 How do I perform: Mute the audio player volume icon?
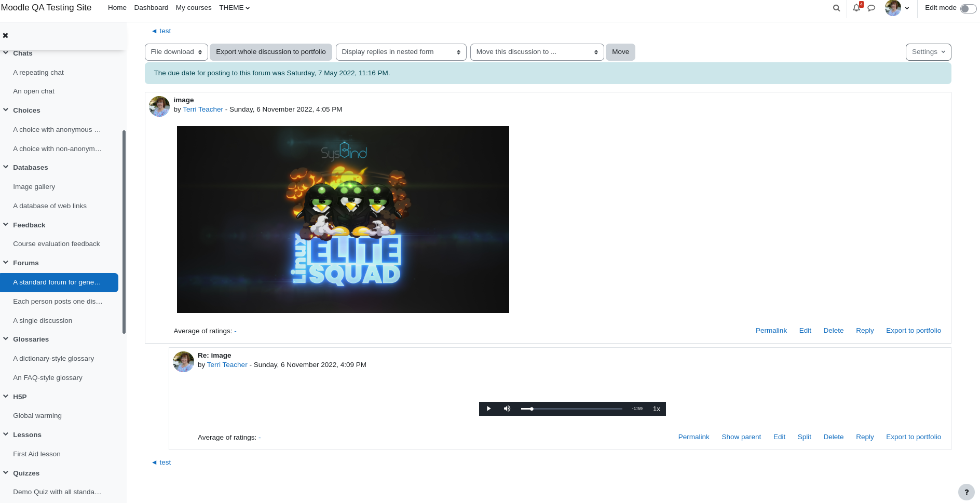507,409
